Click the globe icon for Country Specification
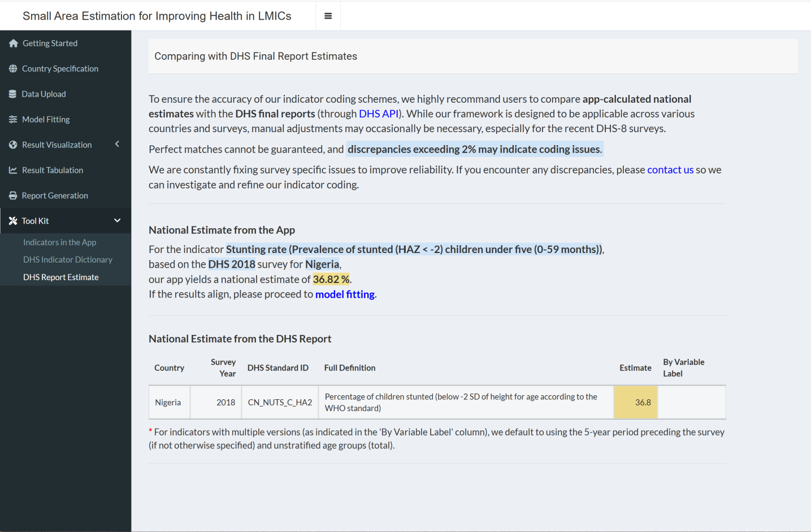Screen dimensions: 811x532 (x=13, y=69)
